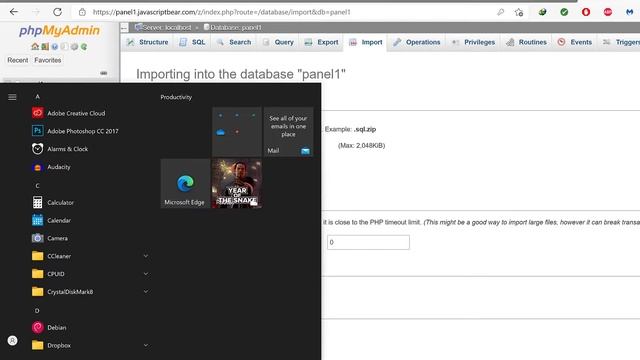This screenshot has height=360, width=640.
Task: Expand the CrystalDiskMark8 folder chevron
Action: coord(146,291)
